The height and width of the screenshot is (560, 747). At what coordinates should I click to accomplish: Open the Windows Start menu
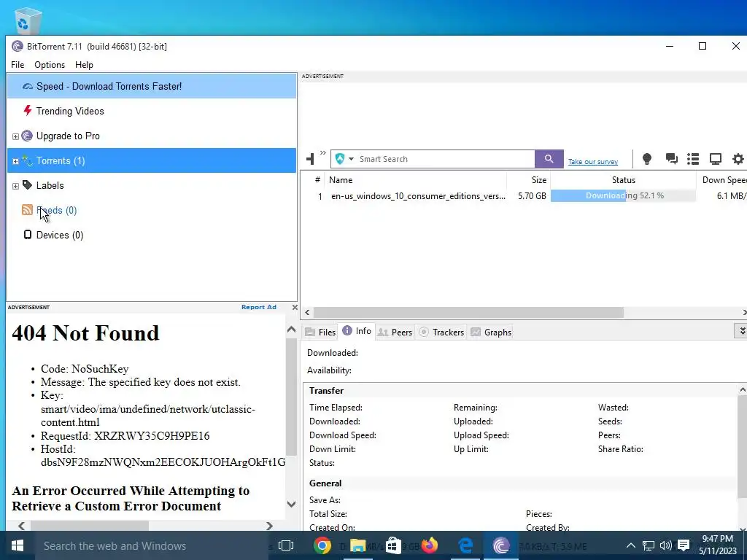coord(18,545)
